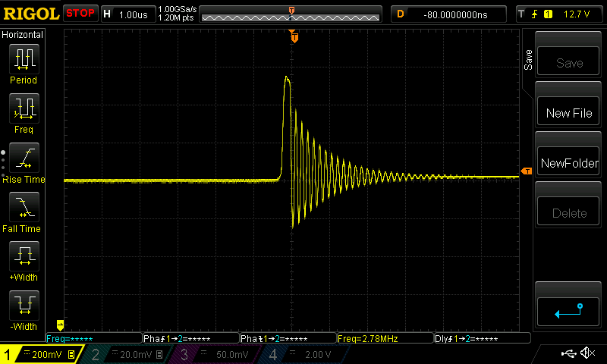The image size is (607, 364).
Task: Click the speaker mute icon
Action: [587, 353]
